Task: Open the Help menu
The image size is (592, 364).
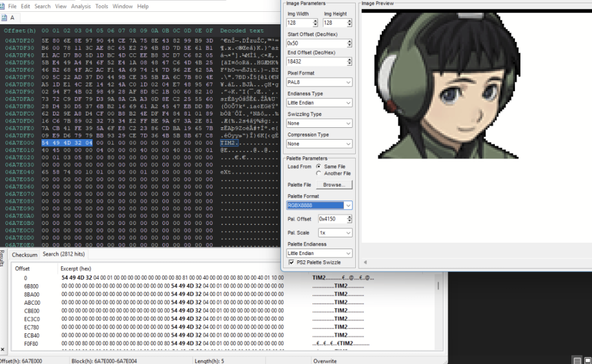Action: point(143,6)
